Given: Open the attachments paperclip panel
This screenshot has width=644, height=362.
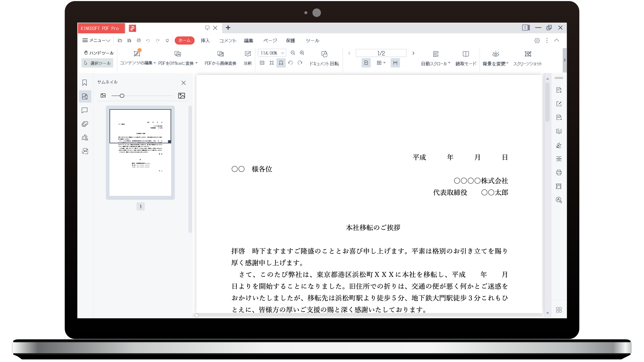Looking at the screenshot, I should pos(85,124).
